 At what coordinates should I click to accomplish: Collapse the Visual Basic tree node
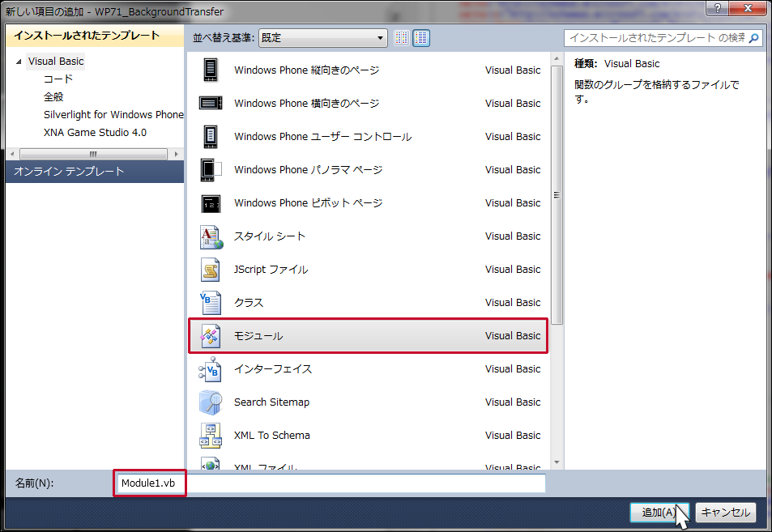pyautogui.click(x=19, y=62)
